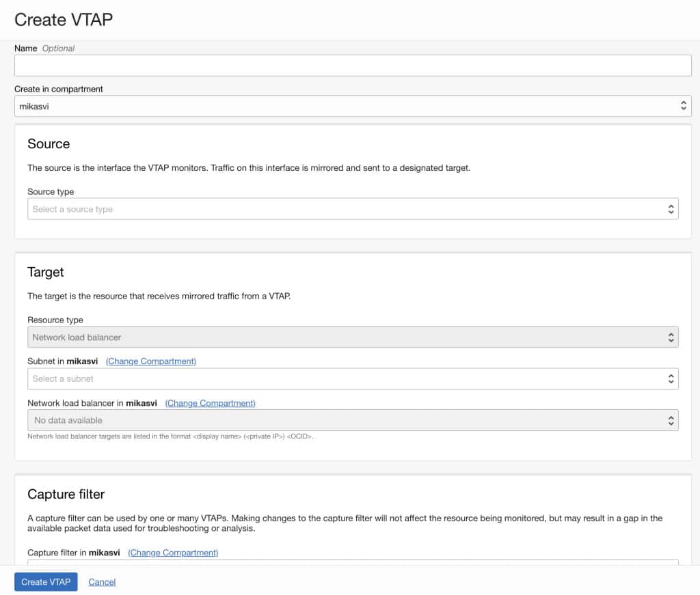This screenshot has width=700, height=595.
Task: Click the Cancel link
Action: click(102, 581)
